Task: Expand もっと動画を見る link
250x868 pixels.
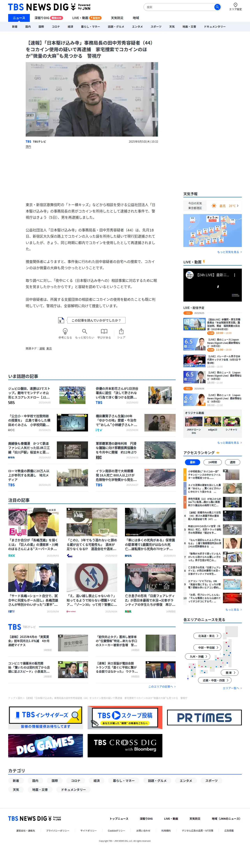Action: [x=229, y=443]
